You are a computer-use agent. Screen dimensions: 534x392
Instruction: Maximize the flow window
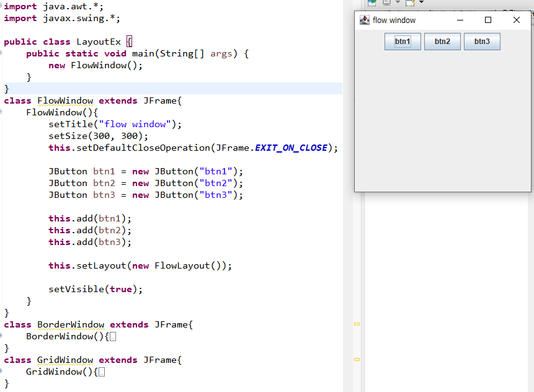coord(488,20)
